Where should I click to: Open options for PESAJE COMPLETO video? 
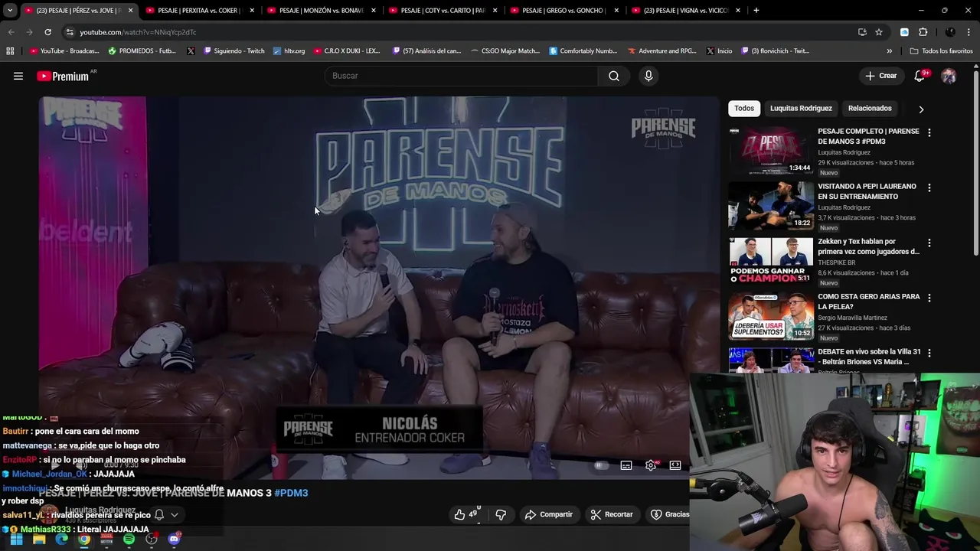click(929, 132)
